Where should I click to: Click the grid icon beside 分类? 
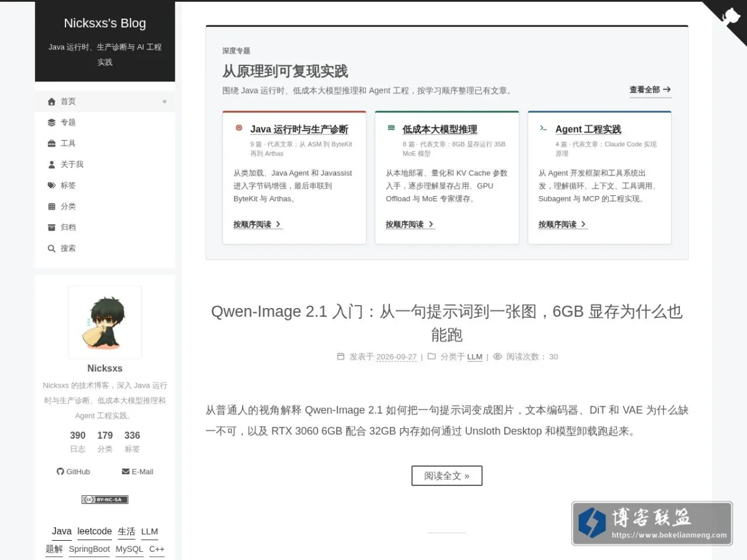pyautogui.click(x=52, y=207)
